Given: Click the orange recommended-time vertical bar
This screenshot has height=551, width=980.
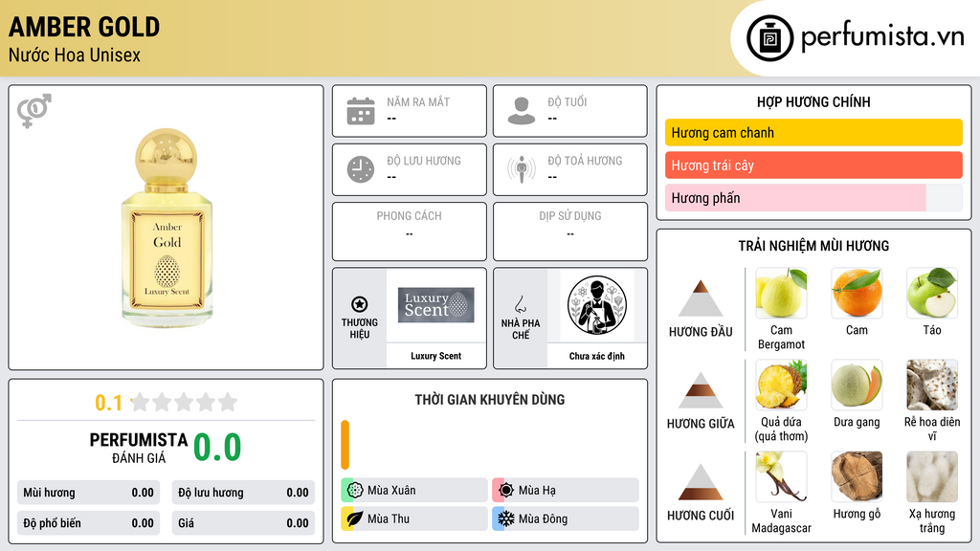Looking at the screenshot, I should pyautogui.click(x=345, y=445).
